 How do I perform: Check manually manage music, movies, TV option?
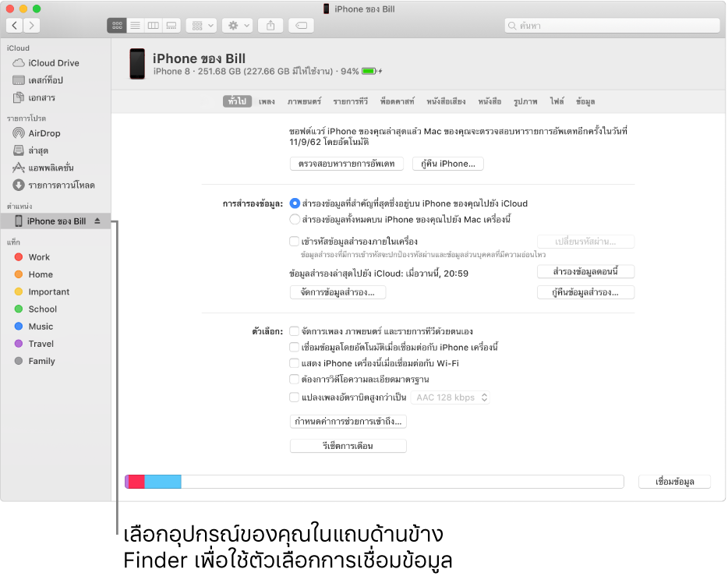tap(294, 331)
